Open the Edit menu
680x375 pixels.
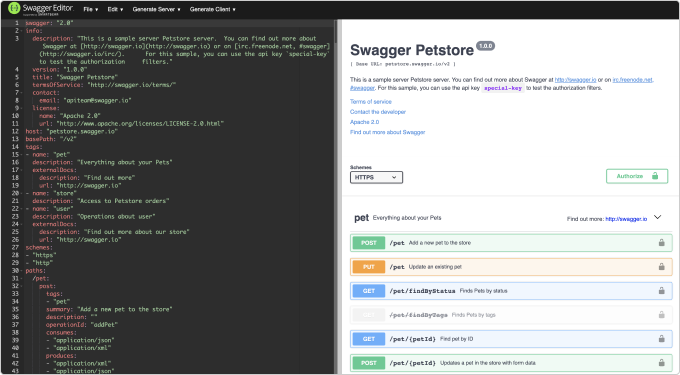115,9
